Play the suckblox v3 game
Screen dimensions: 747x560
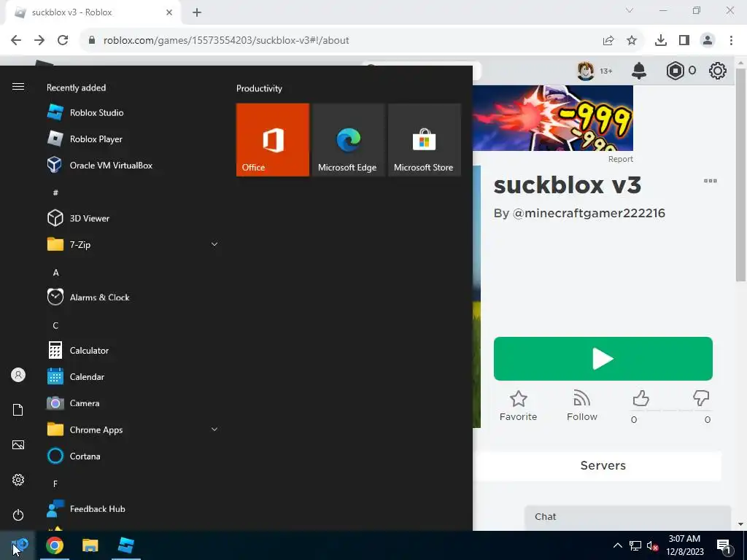(603, 359)
